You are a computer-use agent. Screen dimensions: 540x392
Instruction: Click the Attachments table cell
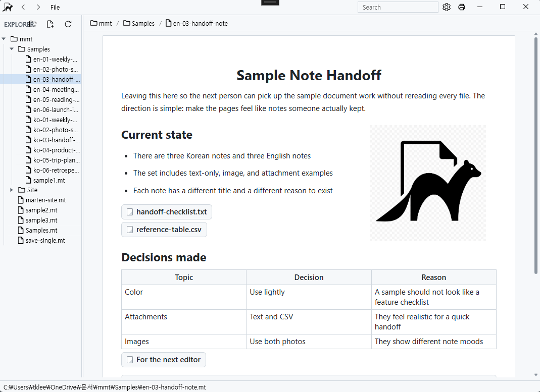click(x=184, y=322)
